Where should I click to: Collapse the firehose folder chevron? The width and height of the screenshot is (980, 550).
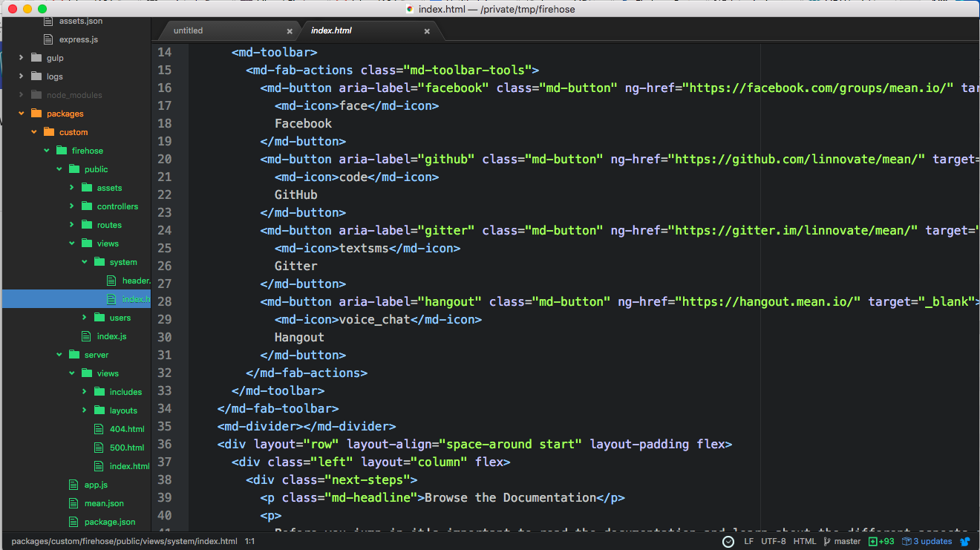[x=46, y=151]
